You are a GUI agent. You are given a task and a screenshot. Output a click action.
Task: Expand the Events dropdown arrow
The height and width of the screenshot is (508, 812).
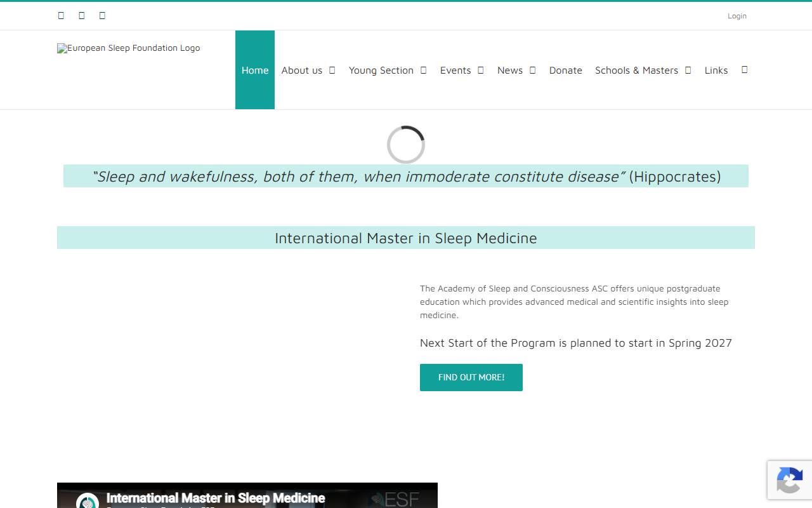click(480, 70)
